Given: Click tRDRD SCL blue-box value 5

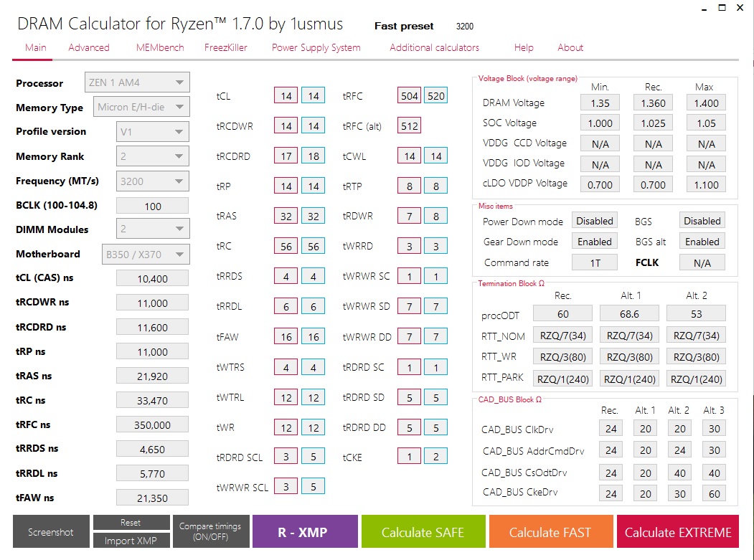Looking at the screenshot, I should coord(313,456).
